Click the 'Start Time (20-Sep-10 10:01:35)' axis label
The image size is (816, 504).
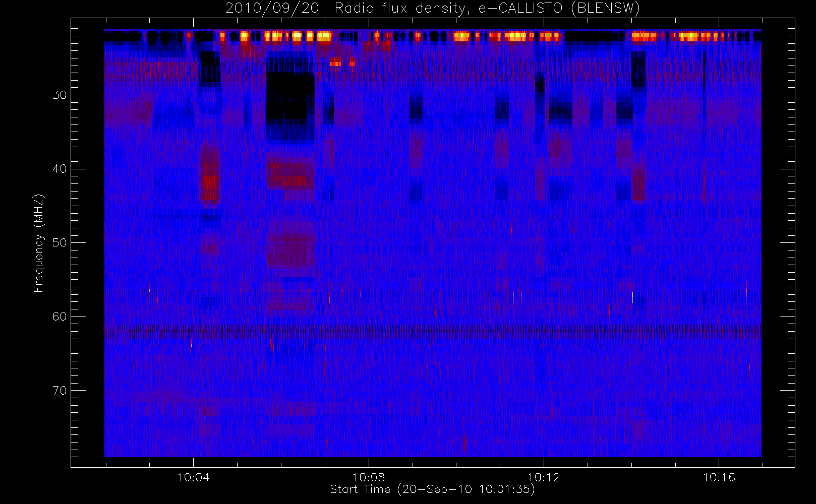point(432,489)
